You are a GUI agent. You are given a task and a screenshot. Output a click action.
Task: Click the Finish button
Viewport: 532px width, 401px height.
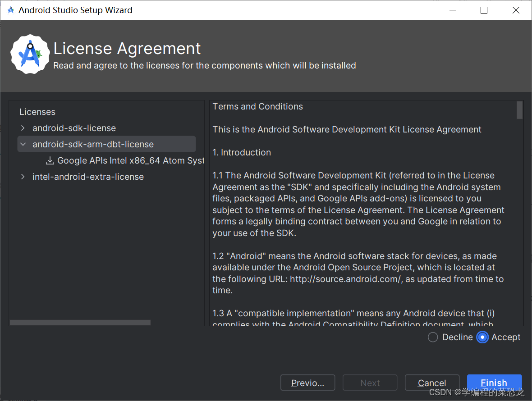click(x=494, y=383)
